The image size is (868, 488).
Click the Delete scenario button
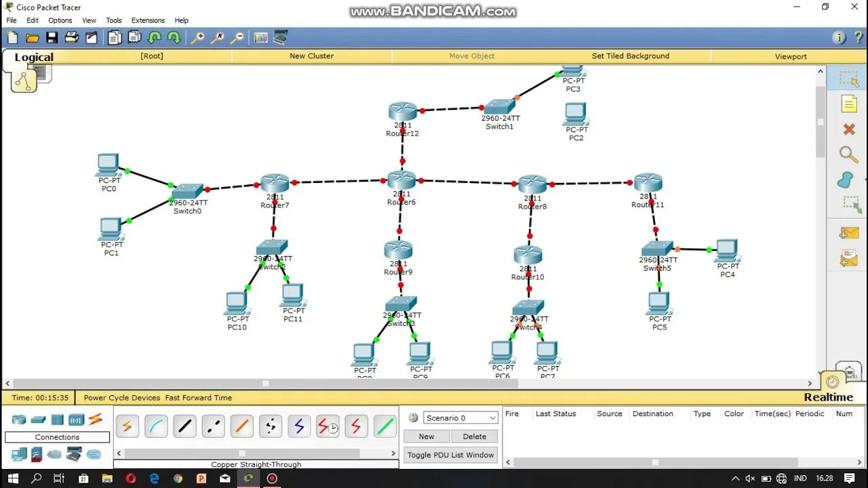point(475,436)
